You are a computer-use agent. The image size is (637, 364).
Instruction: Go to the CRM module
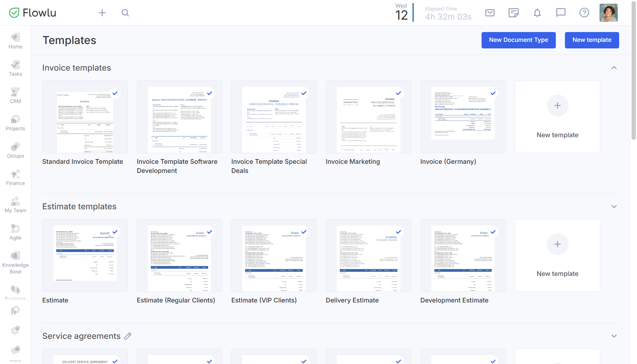coord(15,96)
